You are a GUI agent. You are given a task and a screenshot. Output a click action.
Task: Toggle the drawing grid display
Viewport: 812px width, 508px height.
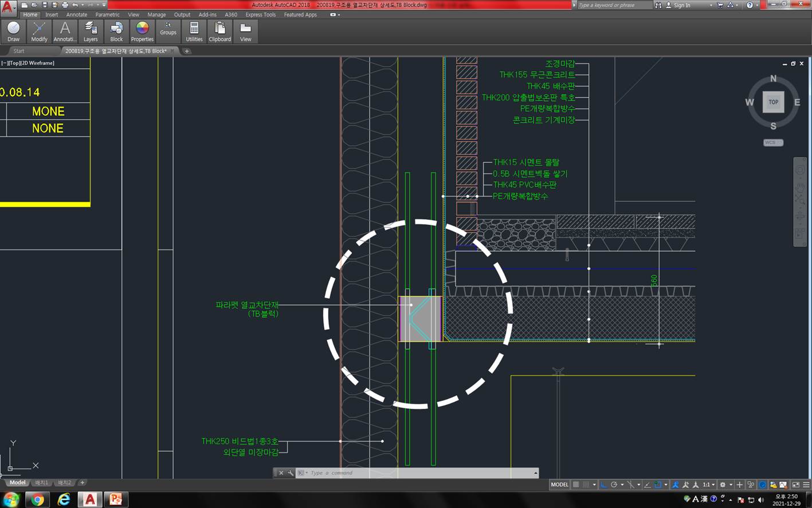tap(576, 484)
